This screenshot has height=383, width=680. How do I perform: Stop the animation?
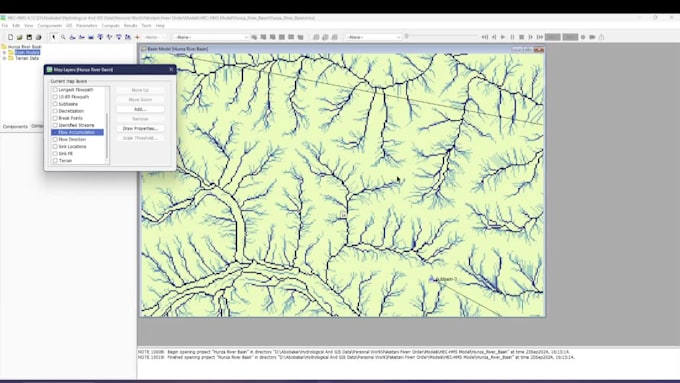pos(521,37)
